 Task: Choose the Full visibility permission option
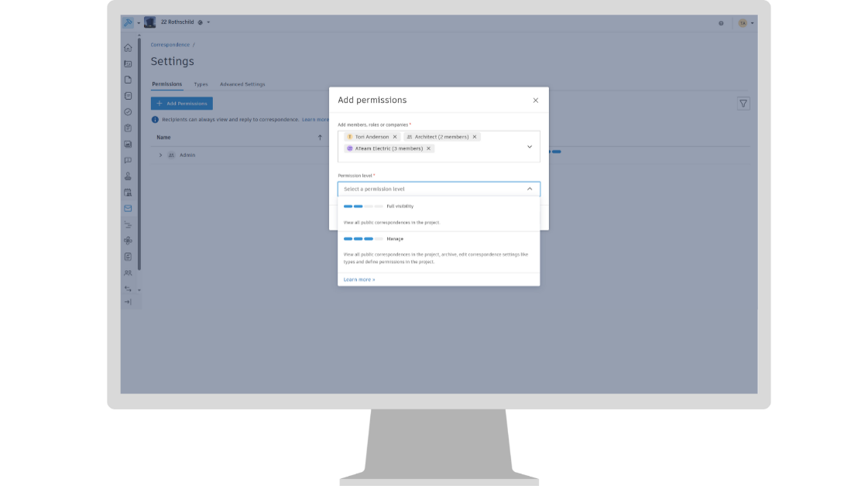click(x=438, y=214)
